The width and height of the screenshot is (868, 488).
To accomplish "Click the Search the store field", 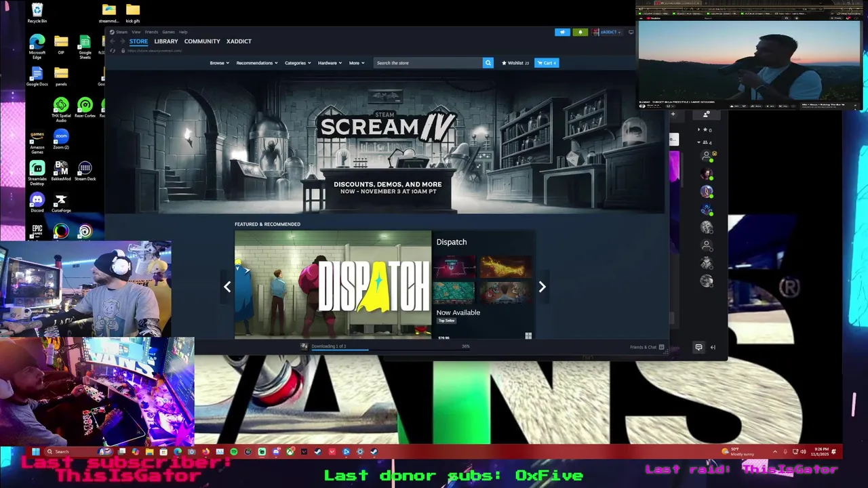I will click(x=427, y=63).
